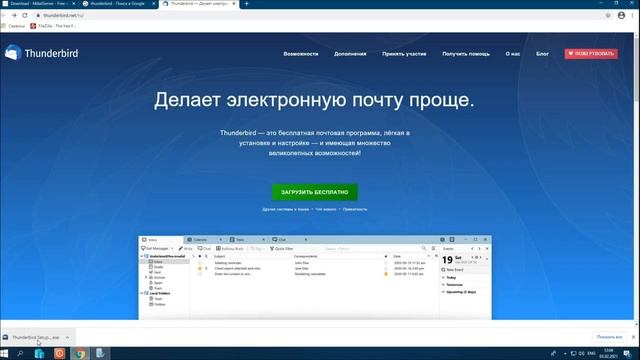Open the notification center icon
640x360 pixels.
point(627,353)
